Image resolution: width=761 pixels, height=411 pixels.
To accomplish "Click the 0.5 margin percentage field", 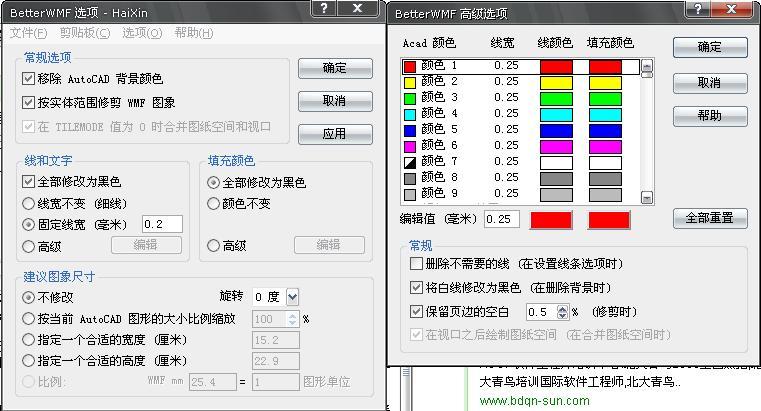I will [x=542, y=312].
